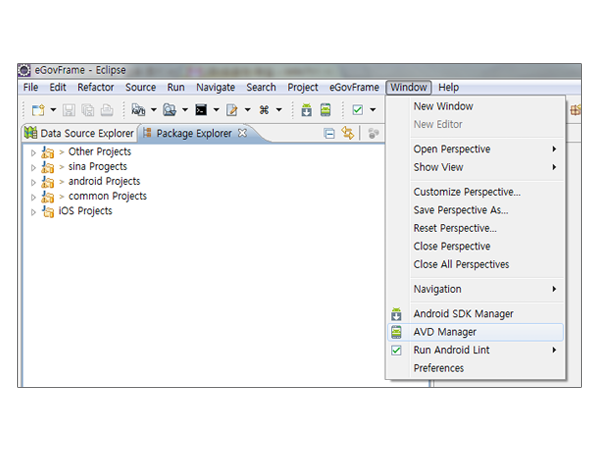Open the dropdown beside the command symbol icon
The width and height of the screenshot is (600, 450).
pyautogui.click(x=279, y=110)
